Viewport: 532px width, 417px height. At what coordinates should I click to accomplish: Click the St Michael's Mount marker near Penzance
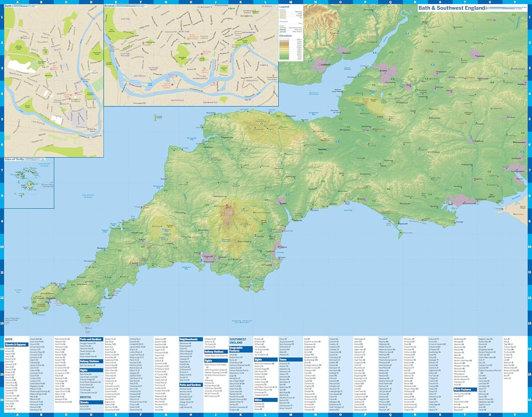pyautogui.click(x=57, y=301)
